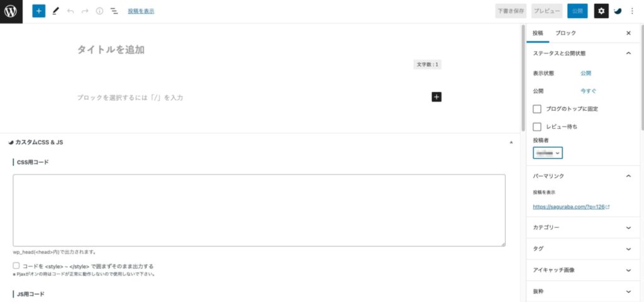Enable ブログのトップに固定 checkbox
The image size is (644, 302).
(537, 109)
